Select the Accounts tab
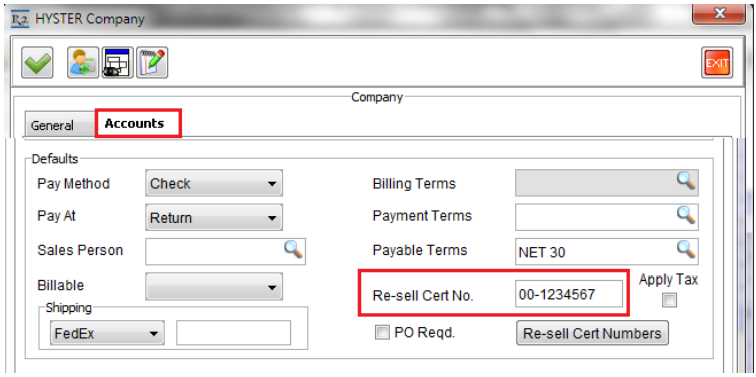The image size is (756, 377). (x=138, y=123)
